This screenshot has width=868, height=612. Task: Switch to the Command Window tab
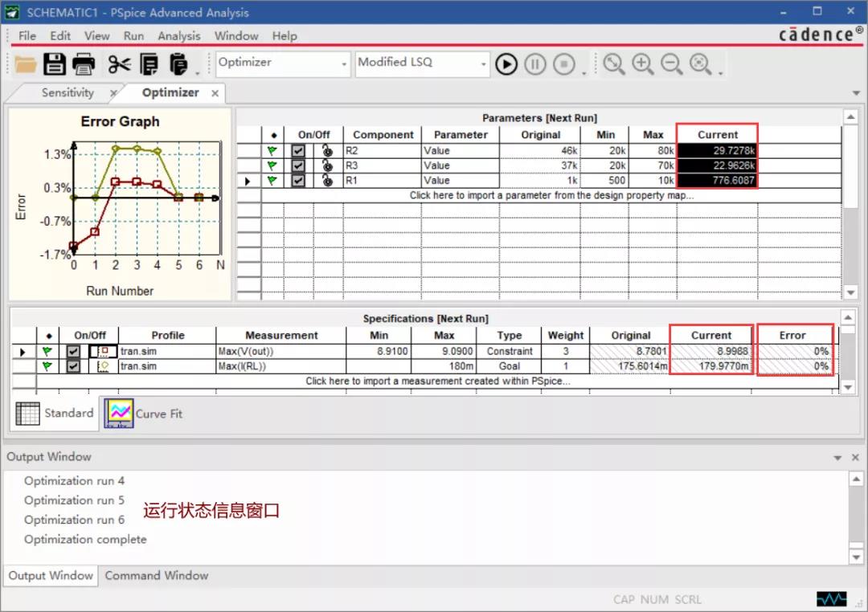pyautogui.click(x=157, y=576)
